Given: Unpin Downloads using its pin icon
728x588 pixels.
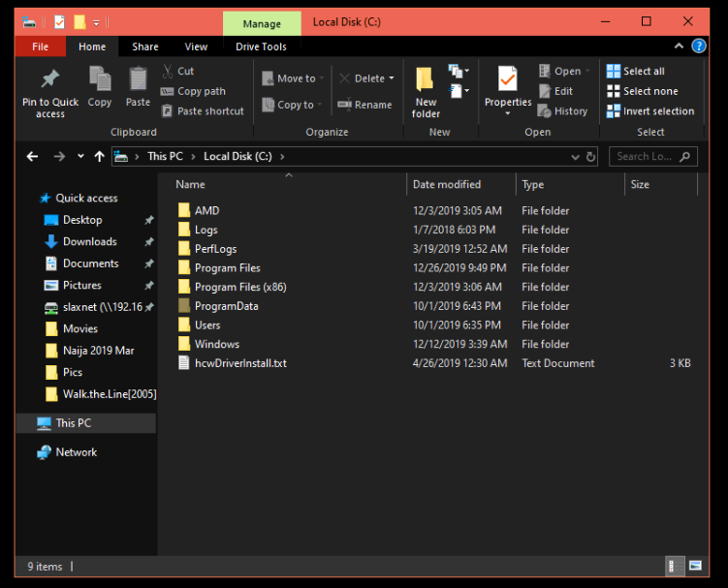Looking at the screenshot, I should click(x=149, y=242).
